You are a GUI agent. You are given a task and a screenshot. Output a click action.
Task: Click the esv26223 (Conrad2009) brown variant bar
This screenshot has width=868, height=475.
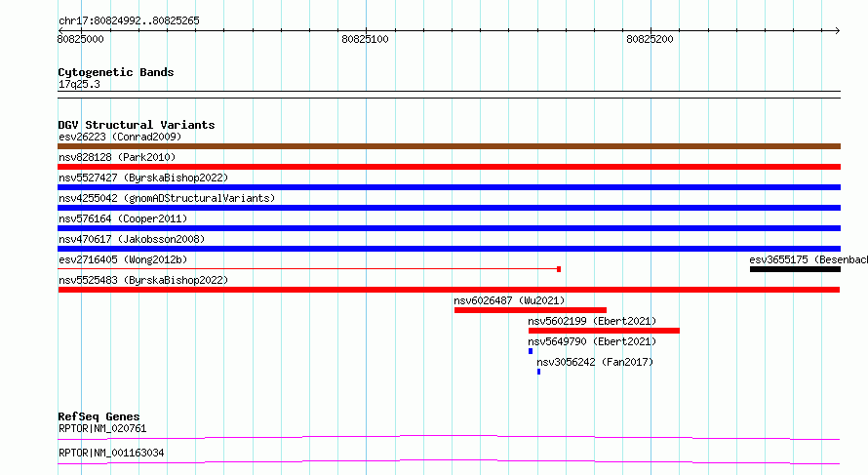click(449, 146)
